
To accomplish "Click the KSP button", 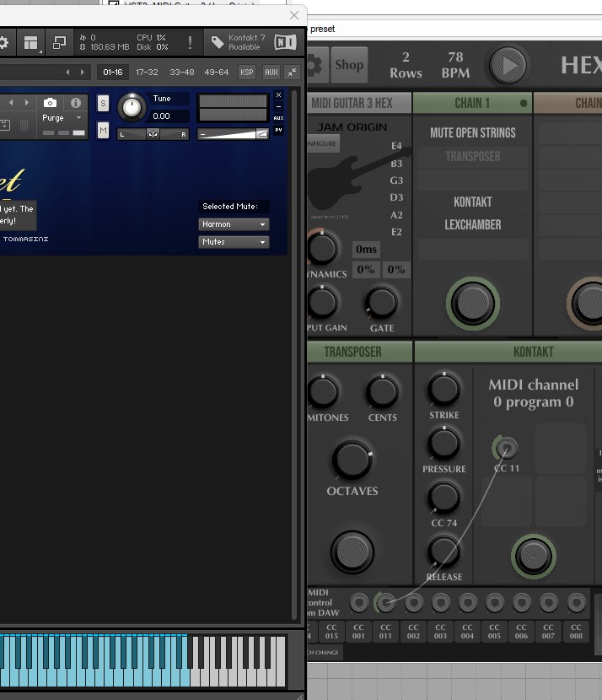I will click(x=247, y=73).
